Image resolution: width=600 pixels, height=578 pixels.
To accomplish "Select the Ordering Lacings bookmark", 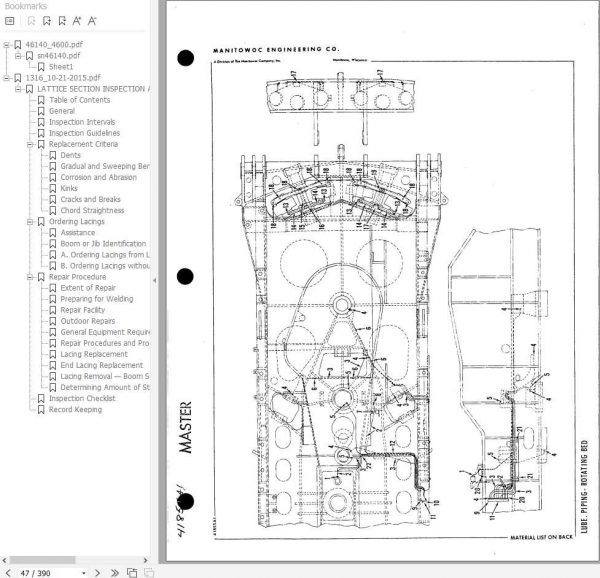I will [77, 221].
